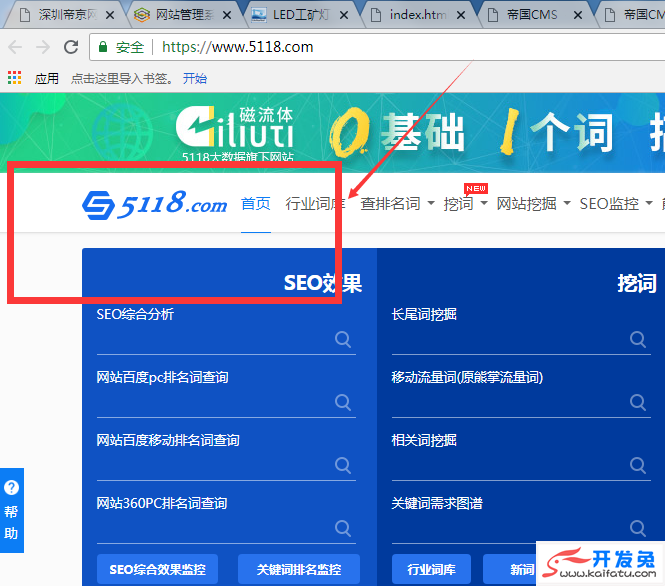Focus the 网站百度移动排名词查询 input field
This screenshot has height=586, width=665.
pos(226,466)
